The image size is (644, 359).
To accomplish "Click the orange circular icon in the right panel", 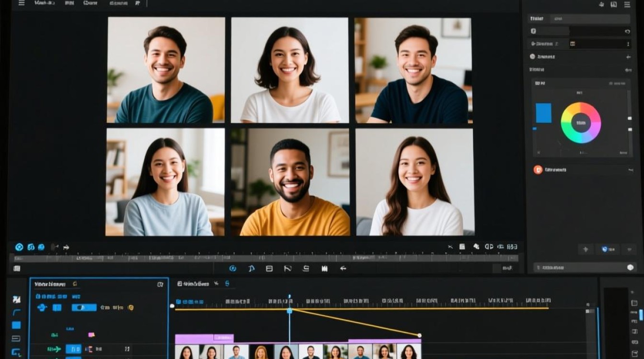I will (538, 169).
